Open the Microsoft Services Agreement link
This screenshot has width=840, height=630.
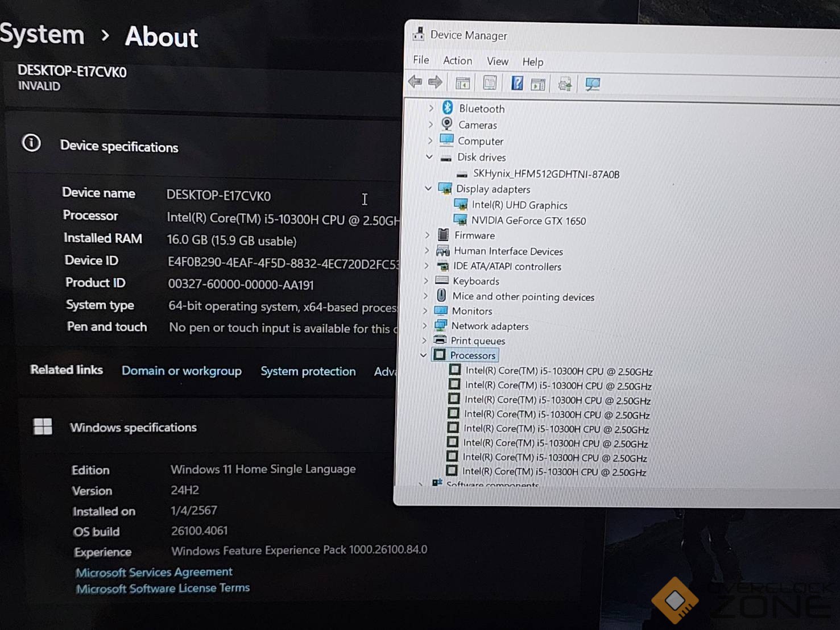pos(154,572)
